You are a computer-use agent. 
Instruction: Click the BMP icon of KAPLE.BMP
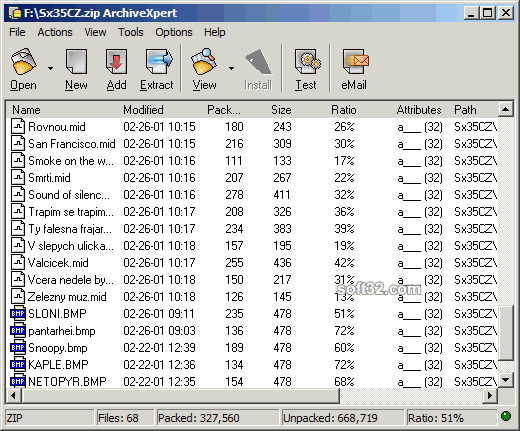click(18, 364)
